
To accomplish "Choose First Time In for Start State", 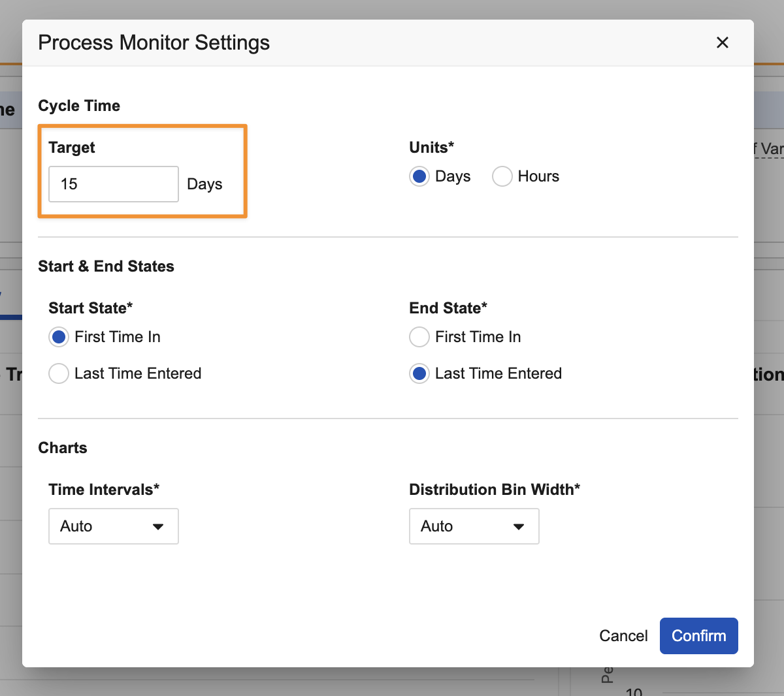I will [59, 337].
